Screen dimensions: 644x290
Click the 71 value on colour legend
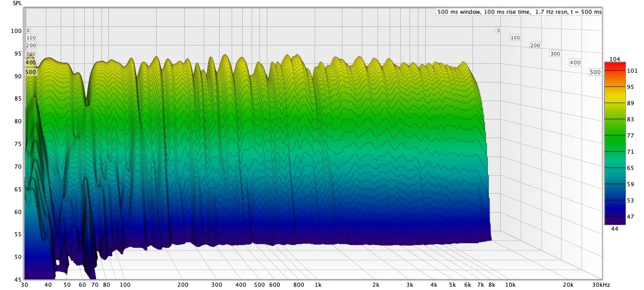click(x=631, y=151)
